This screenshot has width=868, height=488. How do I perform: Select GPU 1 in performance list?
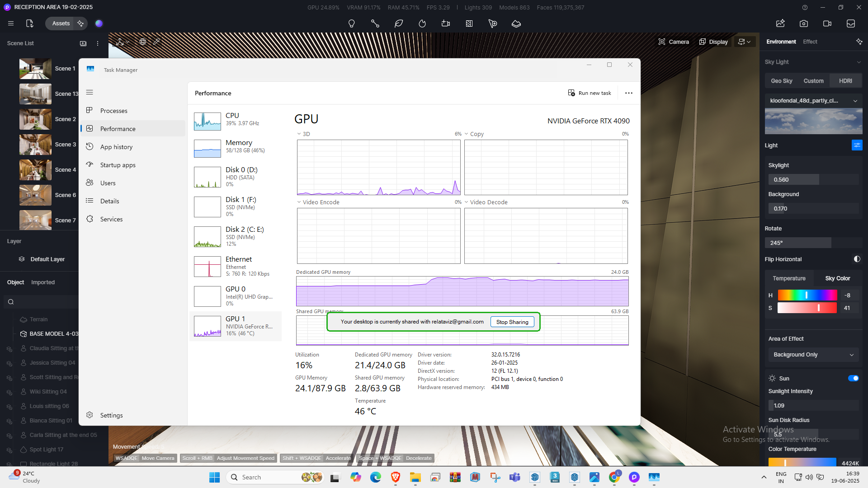(x=236, y=326)
